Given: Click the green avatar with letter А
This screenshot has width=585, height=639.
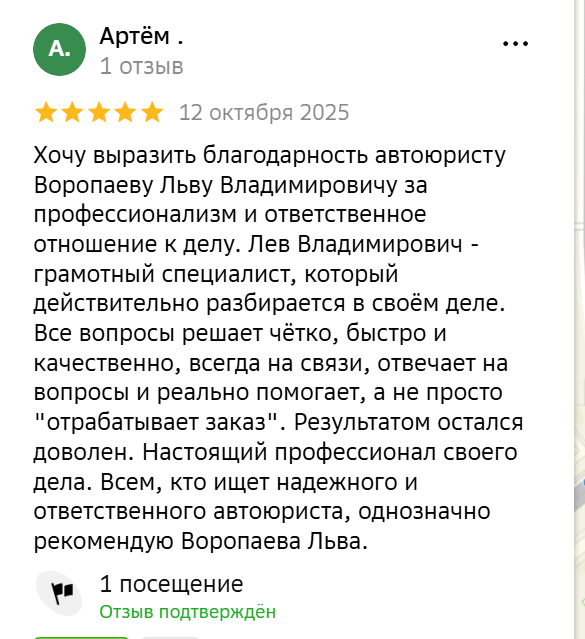Looking at the screenshot, I should 60,49.
